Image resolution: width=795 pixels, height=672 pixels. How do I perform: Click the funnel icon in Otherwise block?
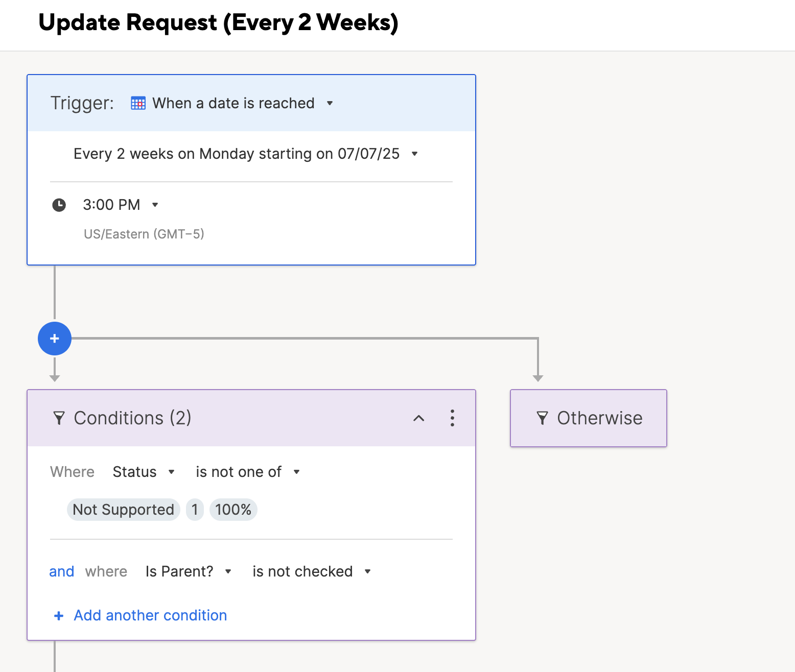[x=543, y=418]
